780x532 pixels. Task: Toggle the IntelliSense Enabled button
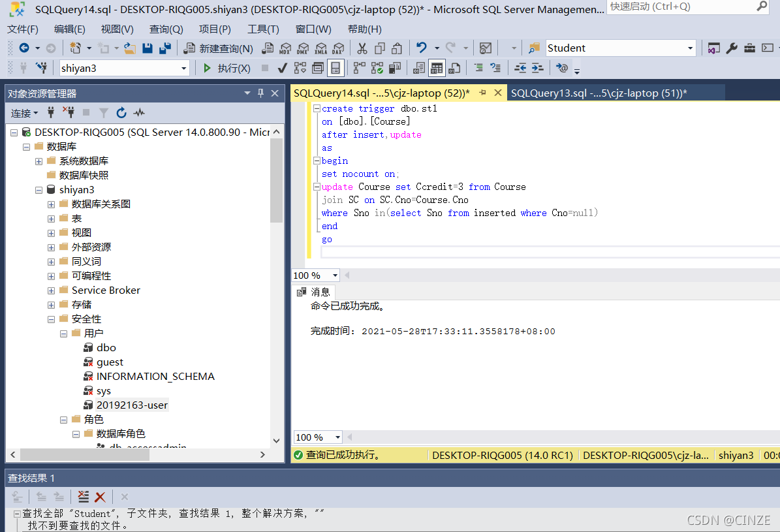(x=335, y=68)
